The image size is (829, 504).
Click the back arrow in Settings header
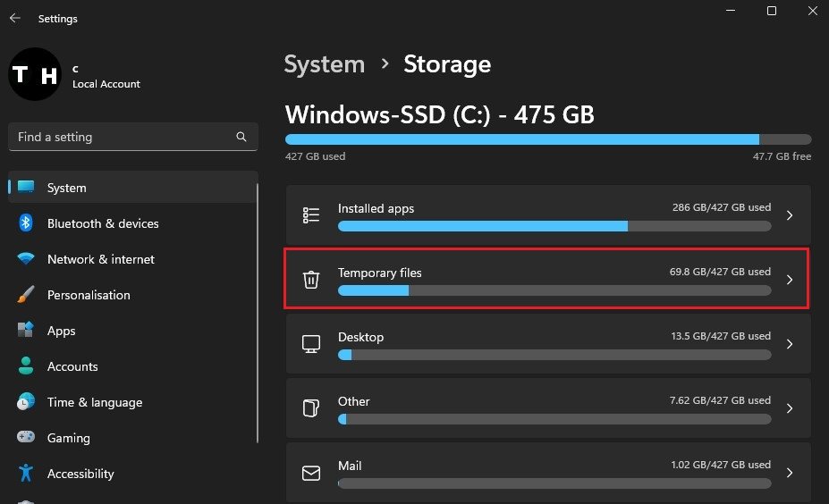[15, 18]
